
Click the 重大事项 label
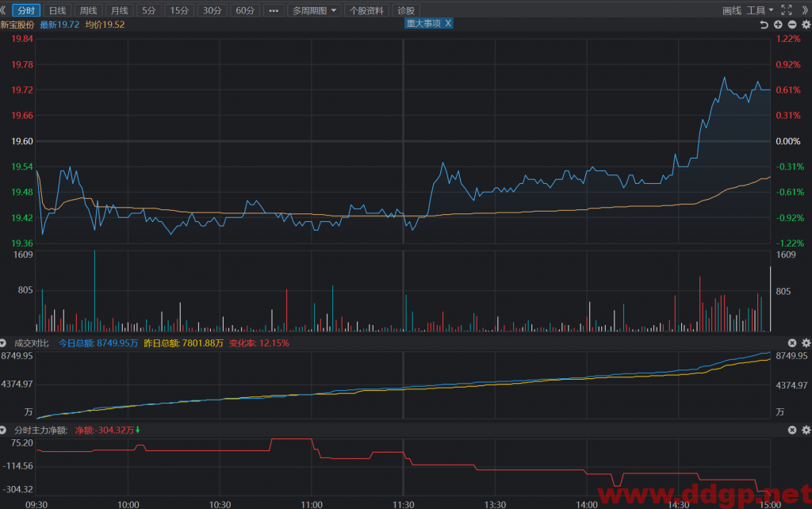click(423, 23)
